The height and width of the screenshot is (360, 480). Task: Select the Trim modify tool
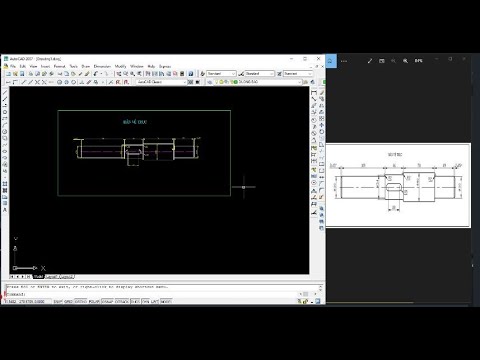coord(322,151)
